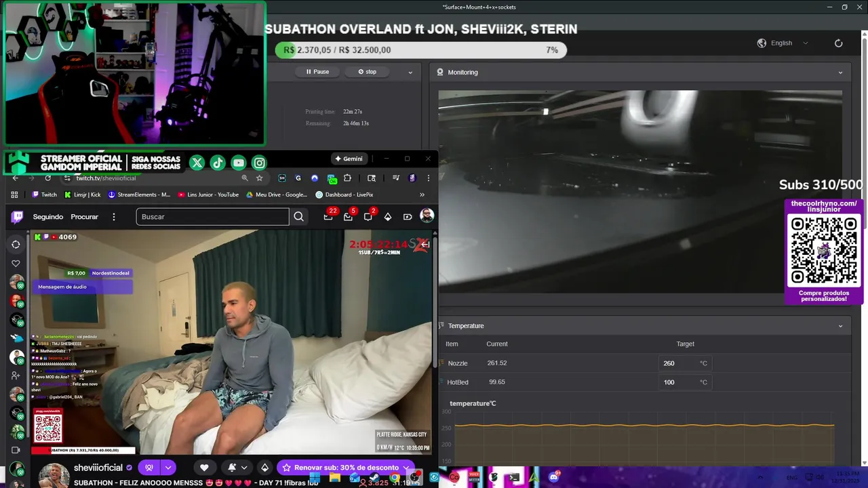Screen dimensions: 868x488
Task: Open Chrome three-dot menu
Action: (x=428, y=178)
